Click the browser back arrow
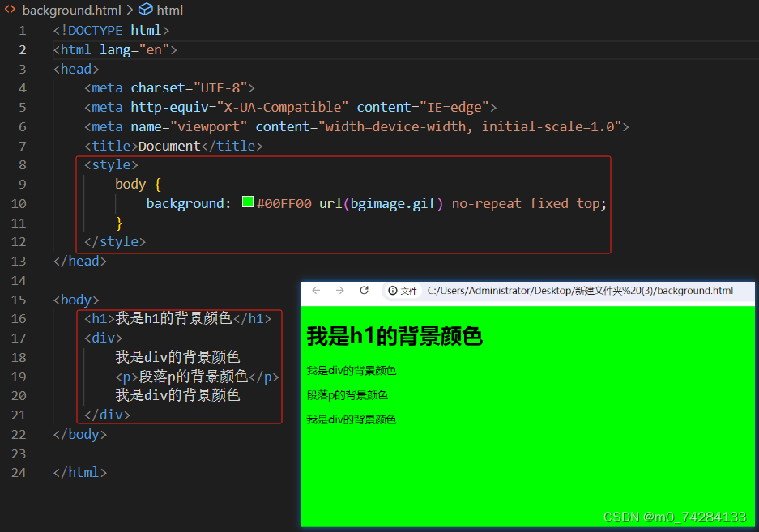 point(316,291)
